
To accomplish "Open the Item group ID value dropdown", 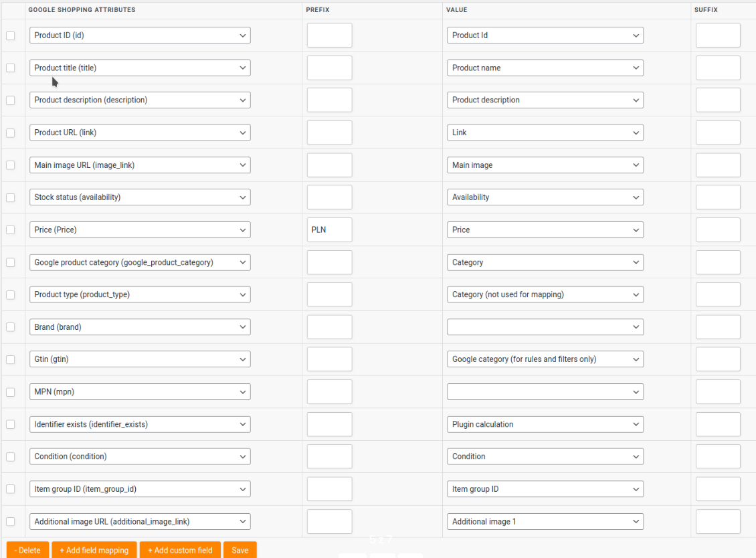I will click(545, 489).
